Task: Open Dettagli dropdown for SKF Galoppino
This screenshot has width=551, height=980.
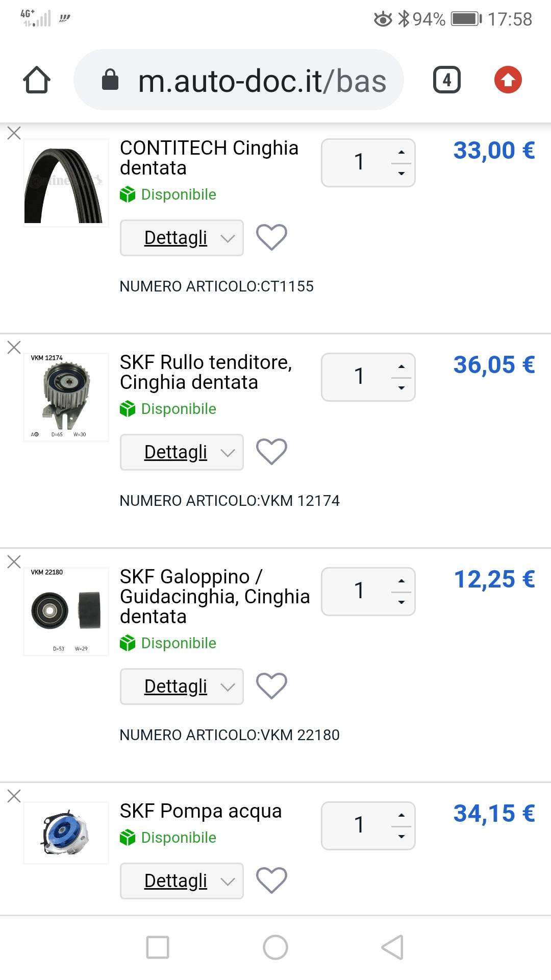Action: tap(182, 687)
